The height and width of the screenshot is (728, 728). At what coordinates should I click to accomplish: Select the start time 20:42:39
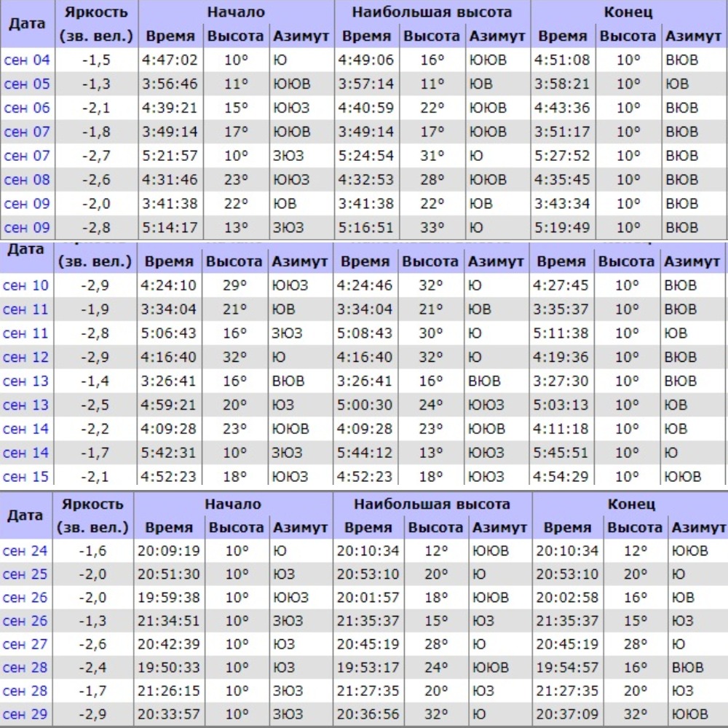click(169, 644)
